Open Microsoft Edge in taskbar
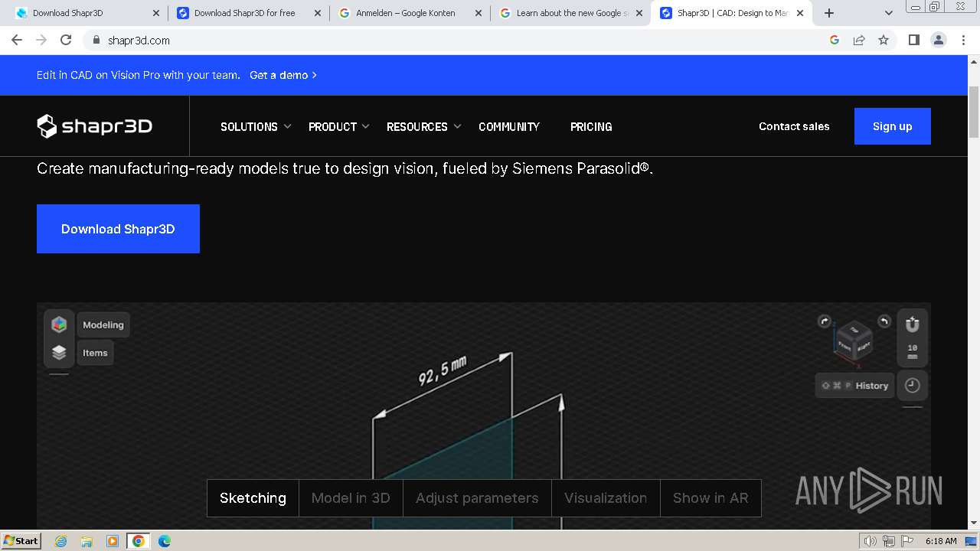 click(x=164, y=541)
